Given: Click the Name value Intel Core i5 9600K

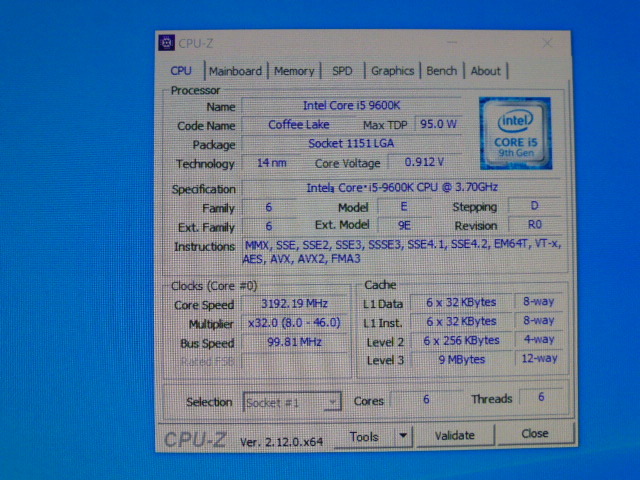Looking at the screenshot, I should (351, 106).
